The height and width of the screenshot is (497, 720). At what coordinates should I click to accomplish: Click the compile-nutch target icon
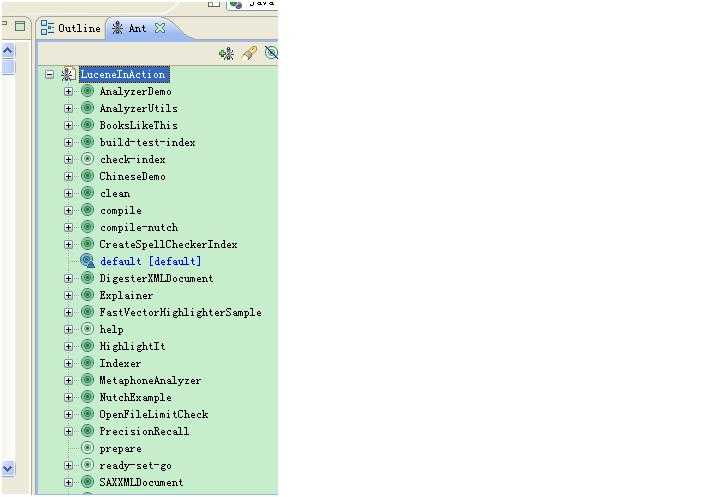coord(87,227)
